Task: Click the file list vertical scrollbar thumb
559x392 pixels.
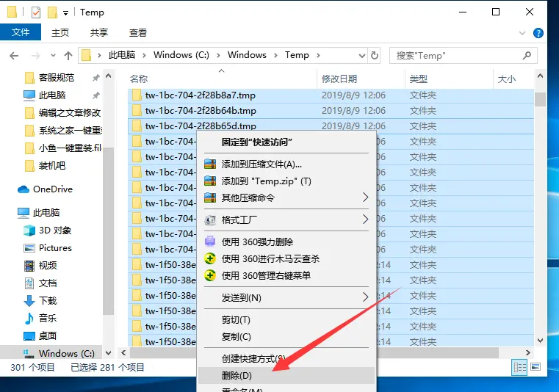Action: 540,99
